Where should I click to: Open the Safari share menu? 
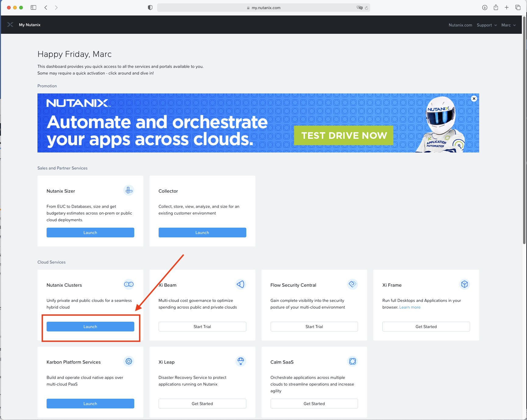(x=496, y=7)
